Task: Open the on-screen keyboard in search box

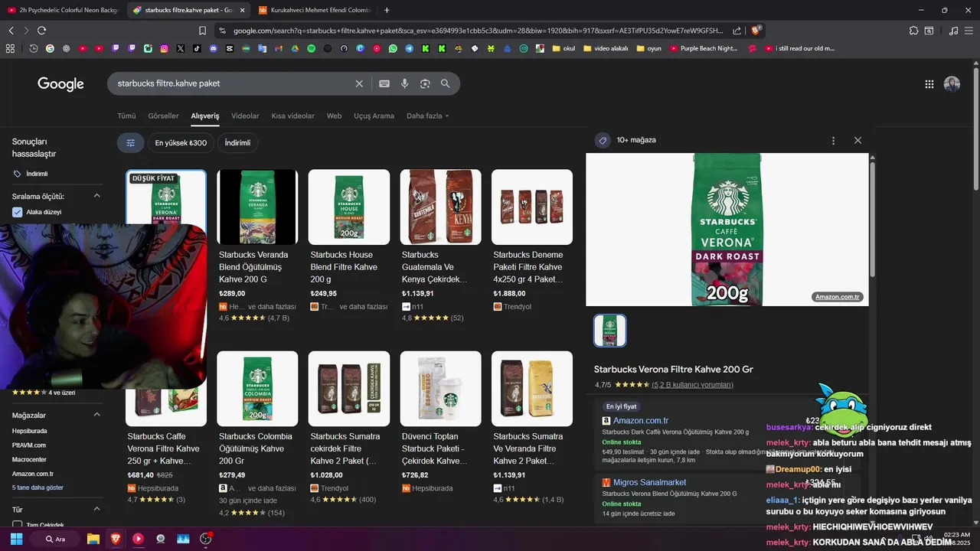Action: coord(384,83)
